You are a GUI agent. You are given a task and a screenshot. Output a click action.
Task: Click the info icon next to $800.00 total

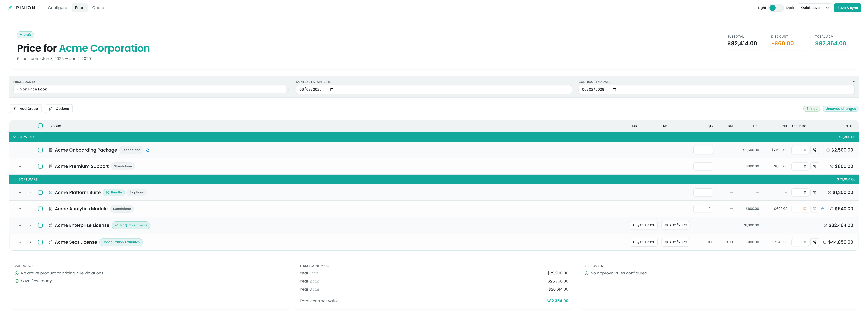point(832,166)
